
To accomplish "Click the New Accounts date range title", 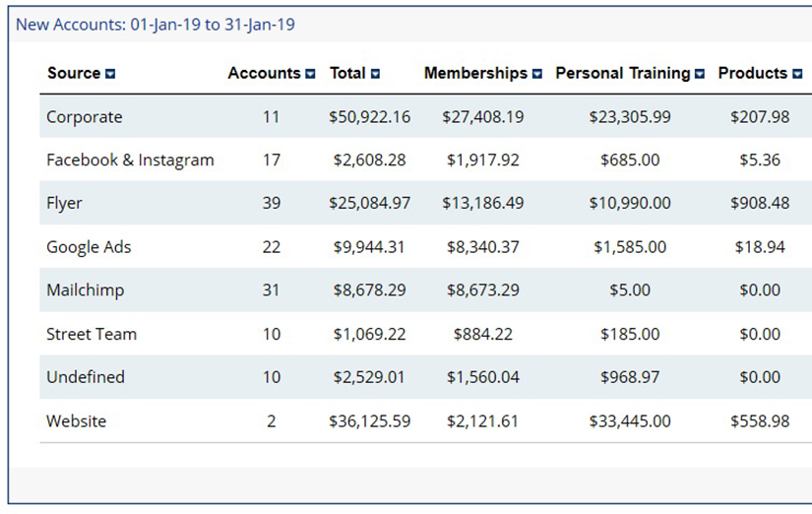I will (x=156, y=25).
